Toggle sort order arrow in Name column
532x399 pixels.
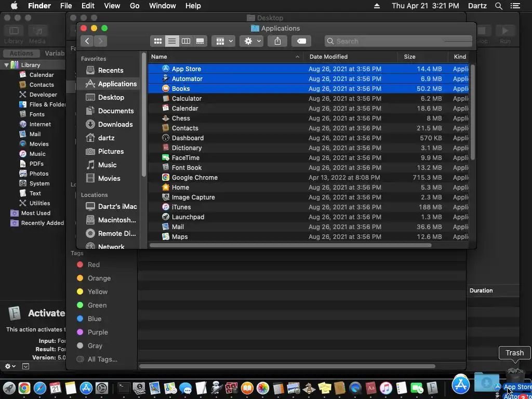click(x=297, y=57)
